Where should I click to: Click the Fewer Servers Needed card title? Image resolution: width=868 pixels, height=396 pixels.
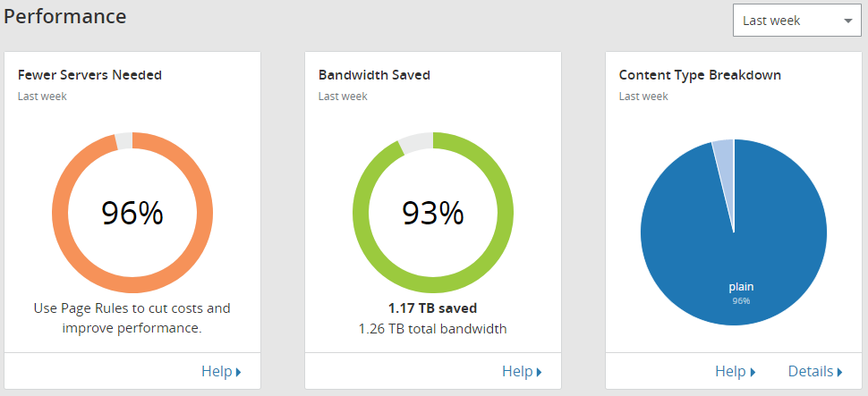(89, 75)
